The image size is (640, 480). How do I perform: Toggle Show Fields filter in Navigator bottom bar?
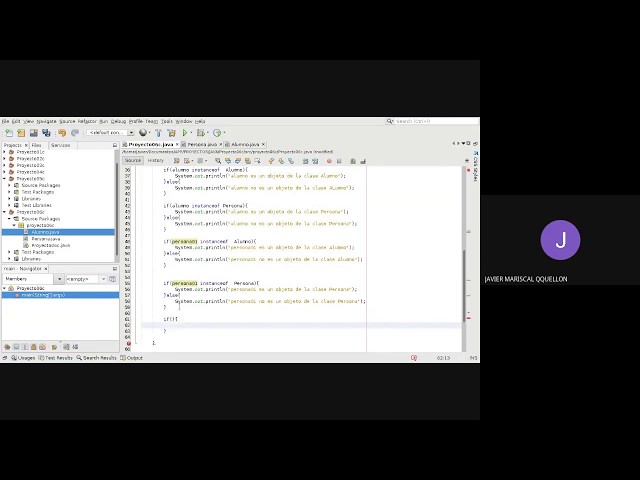(x=16, y=347)
